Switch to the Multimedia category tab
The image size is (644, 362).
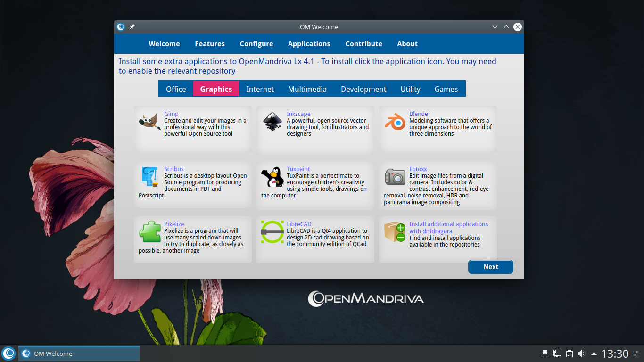click(307, 89)
